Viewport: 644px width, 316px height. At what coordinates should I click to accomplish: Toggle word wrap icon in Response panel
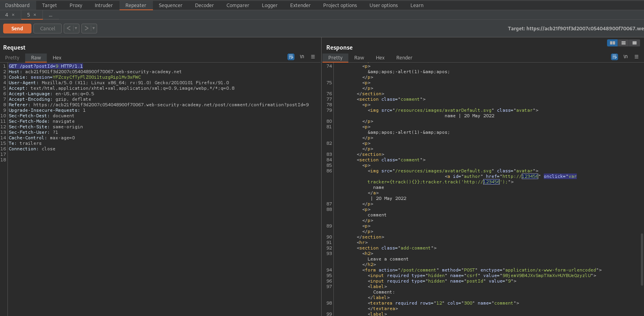point(615,57)
